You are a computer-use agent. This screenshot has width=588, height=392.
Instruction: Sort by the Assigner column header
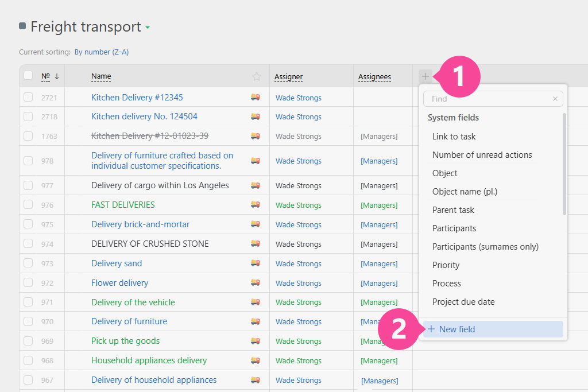288,77
